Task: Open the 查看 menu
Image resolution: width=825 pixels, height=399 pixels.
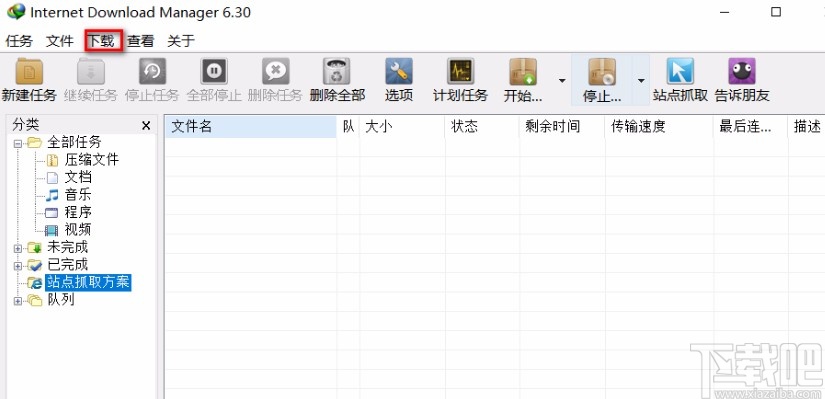Action: pyautogui.click(x=140, y=41)
